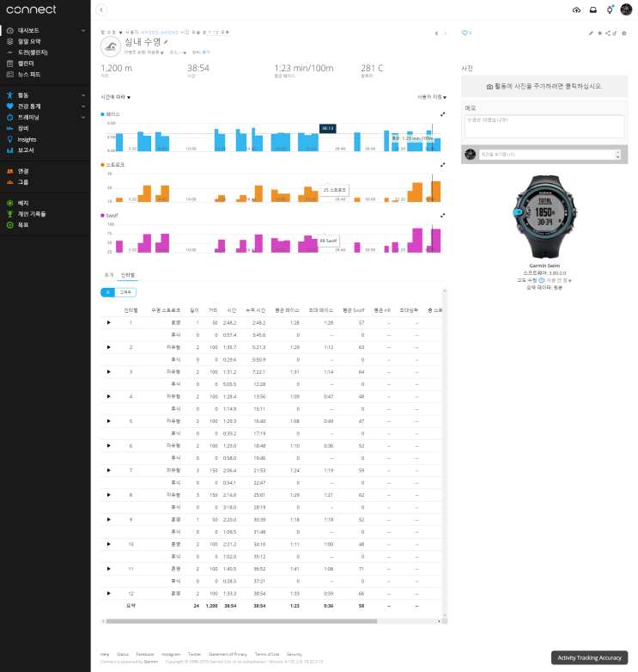Share the activity using the share icon

point(608,33)
